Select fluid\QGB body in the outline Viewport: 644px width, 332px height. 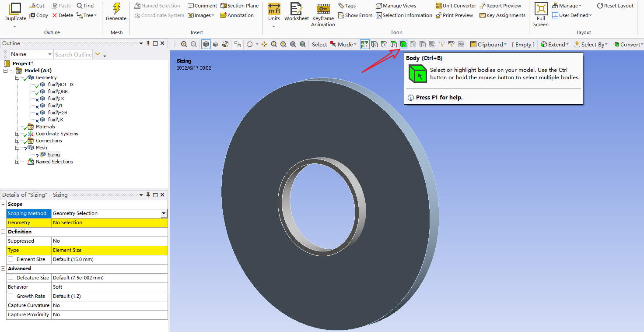pyautogui.click(x=57, y=92)
